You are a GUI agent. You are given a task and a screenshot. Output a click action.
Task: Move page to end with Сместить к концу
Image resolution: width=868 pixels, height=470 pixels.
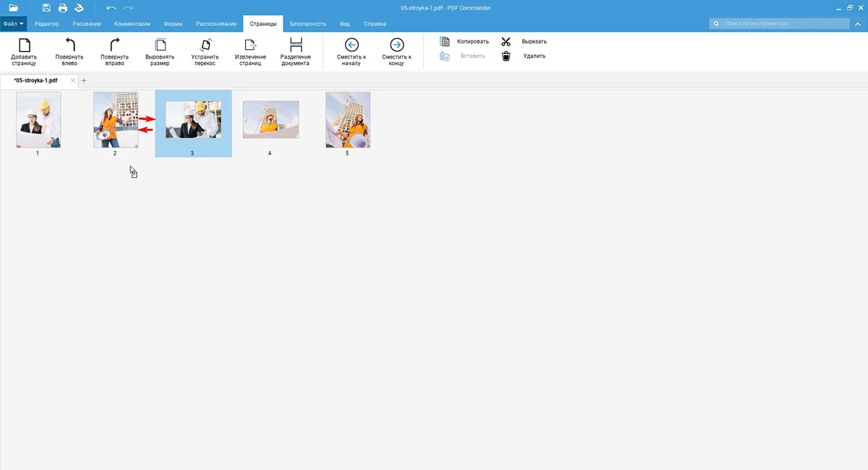click(396, 46)
